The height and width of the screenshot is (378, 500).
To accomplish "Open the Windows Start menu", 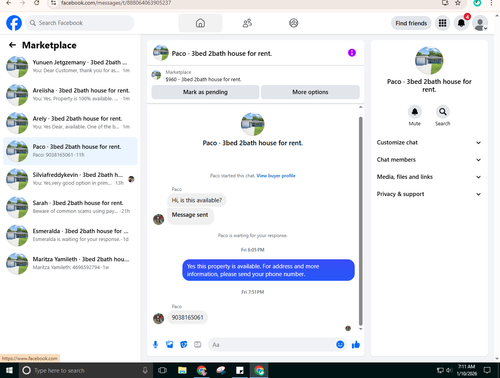I will click(x=9, y=370).
